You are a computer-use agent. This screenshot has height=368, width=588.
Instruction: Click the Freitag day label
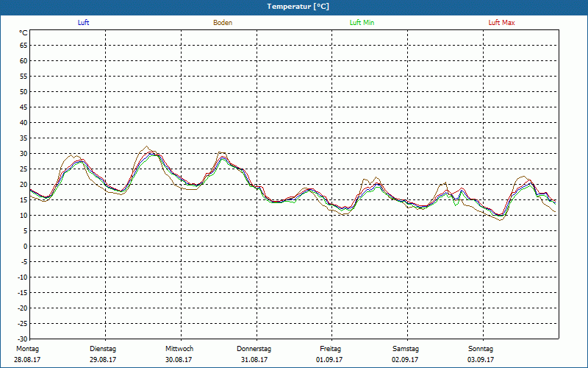pos(330,349)
